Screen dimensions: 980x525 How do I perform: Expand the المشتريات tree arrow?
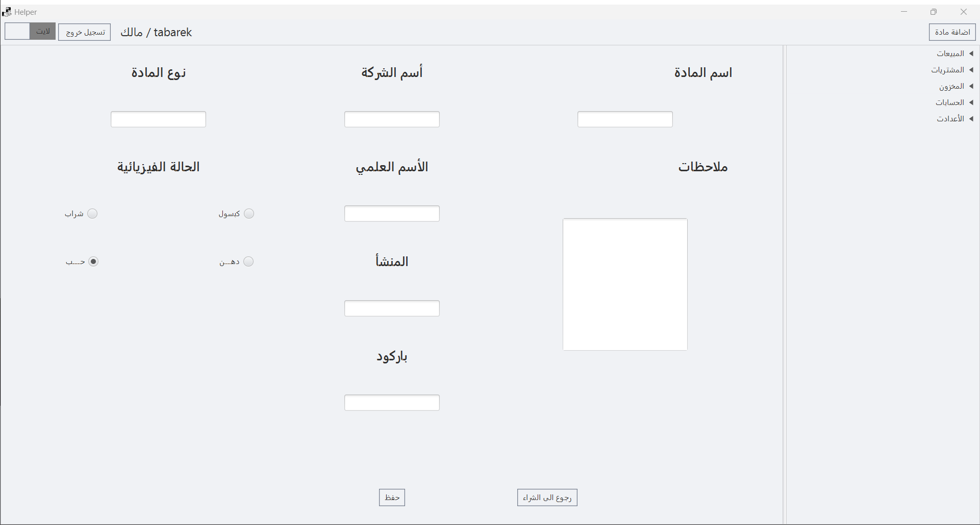[971, 70]
